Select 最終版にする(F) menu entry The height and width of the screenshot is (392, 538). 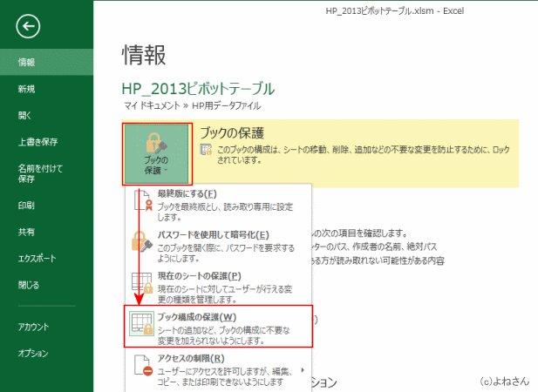click(218, 205)
